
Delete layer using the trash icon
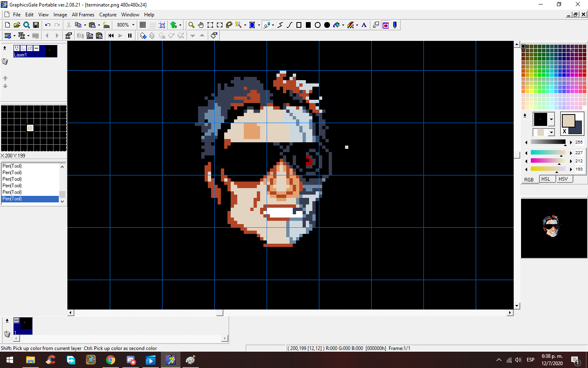(x=5, y=61)
